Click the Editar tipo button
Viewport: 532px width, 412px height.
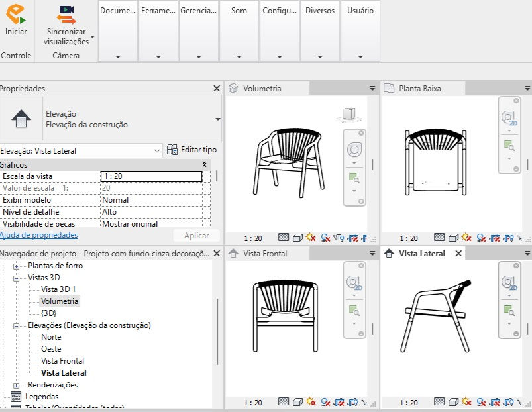[x=191, y=150]
